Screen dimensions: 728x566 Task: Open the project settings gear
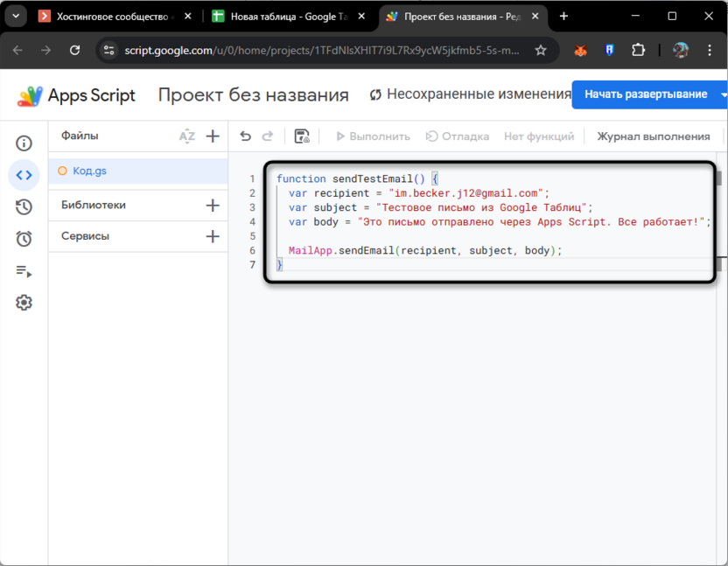tap(24, 303)
